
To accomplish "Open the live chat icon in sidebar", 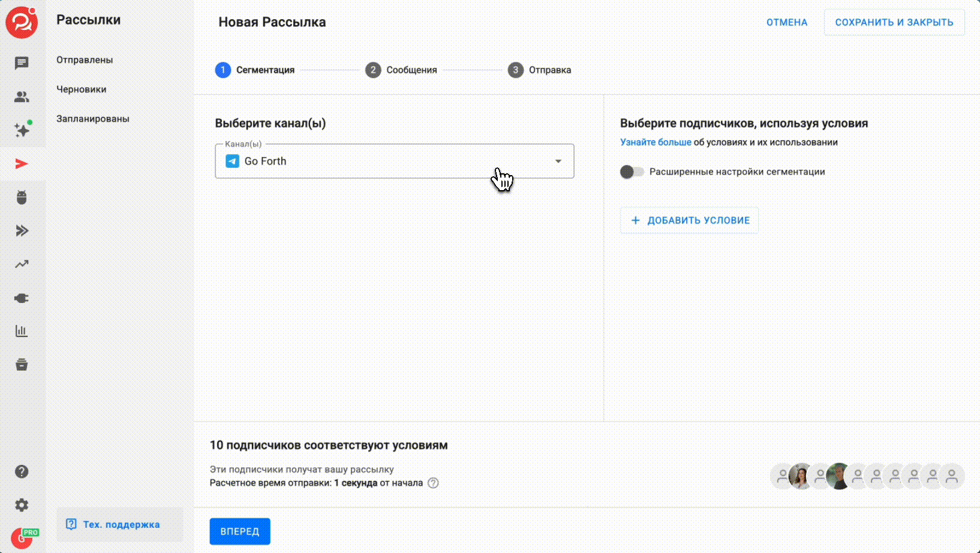I will (22, 63).
